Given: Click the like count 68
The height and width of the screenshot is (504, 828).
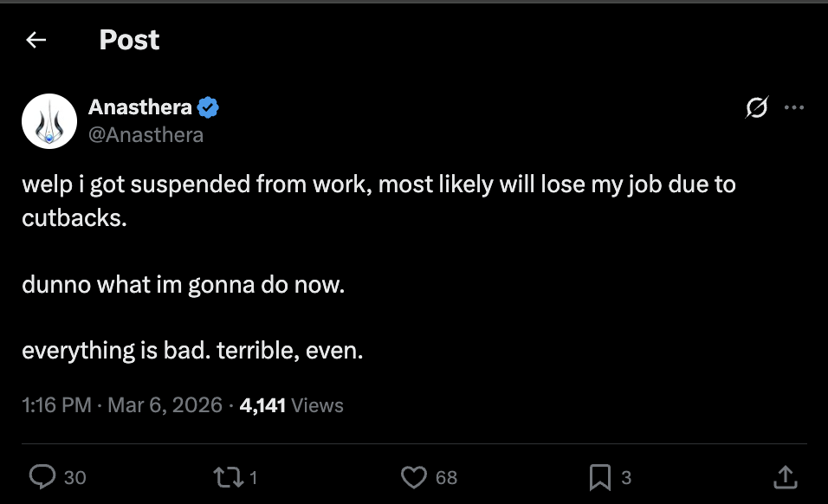Looking at the screenshot, I should click(446, 478).
